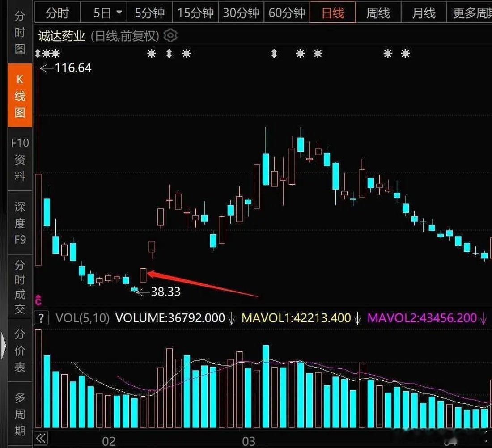Switch to 周线 weekly chart tab
This screenshot has height=448, width=492.
pyautogui.click(x=378, y=13)
